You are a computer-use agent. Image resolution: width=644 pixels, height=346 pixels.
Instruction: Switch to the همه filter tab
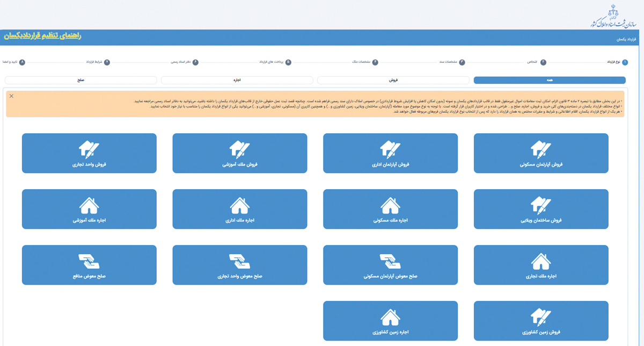point(550,80)
